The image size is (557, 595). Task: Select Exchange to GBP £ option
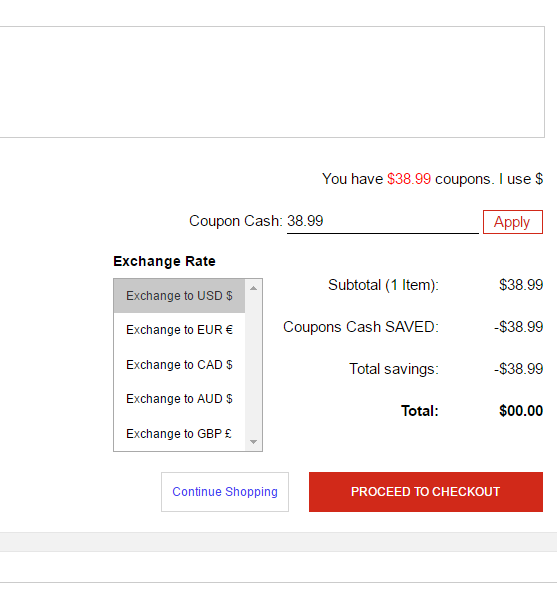click(x=179, y=433)
